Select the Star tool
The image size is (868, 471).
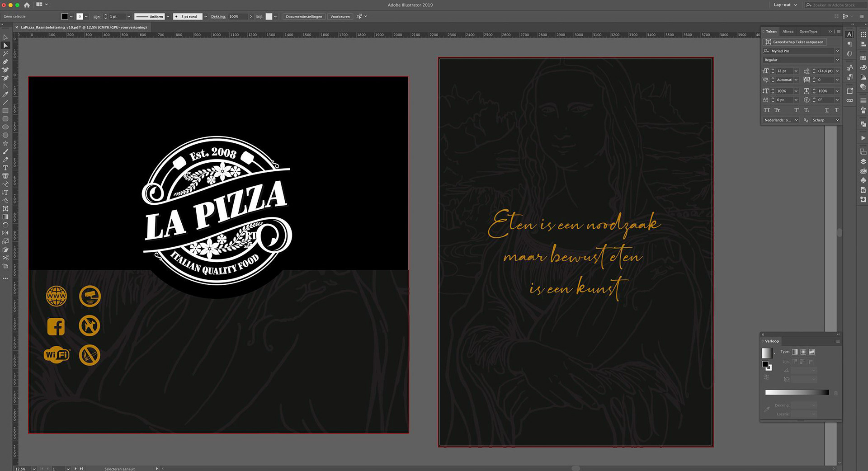point(5,143)
